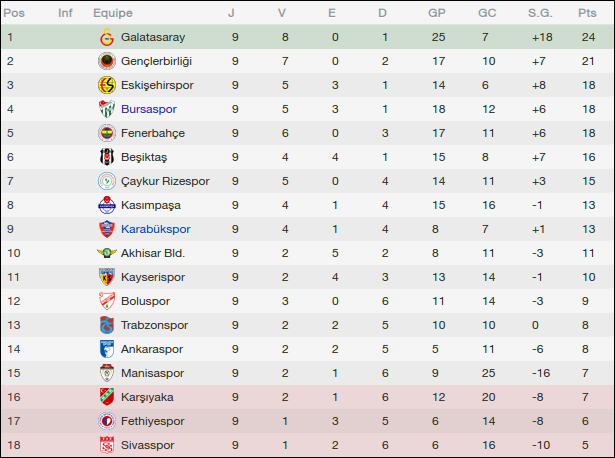Screen dimensions: 615x458
Task: Click the Karşıyaka club crest
Action: (105, 397)
